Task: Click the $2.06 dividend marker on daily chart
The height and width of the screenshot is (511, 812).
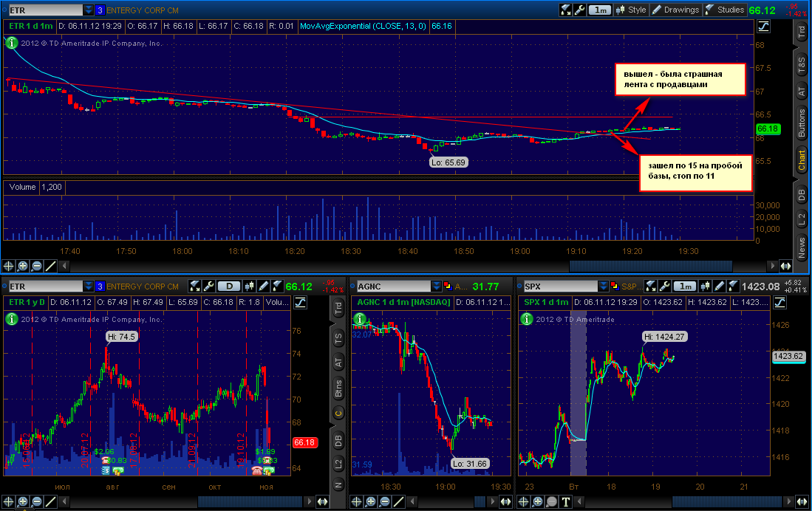Action: [103, 451]
